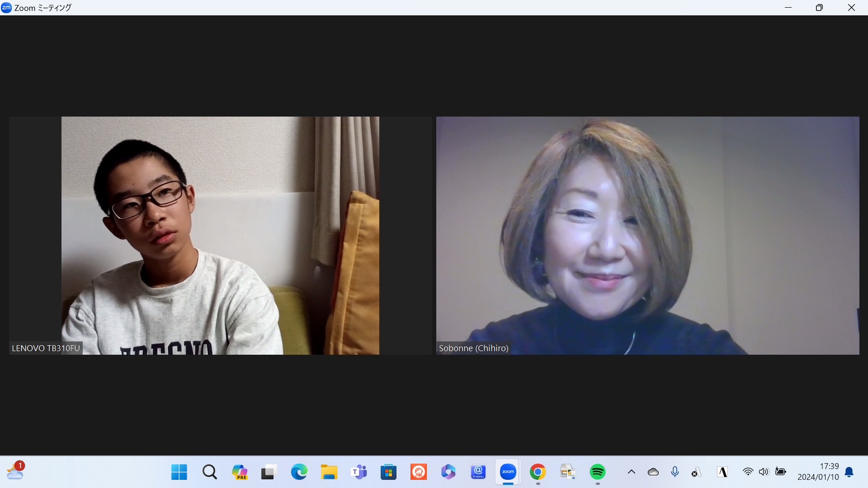
Task: Open the taskbar search
Action: tap(209, 472)
